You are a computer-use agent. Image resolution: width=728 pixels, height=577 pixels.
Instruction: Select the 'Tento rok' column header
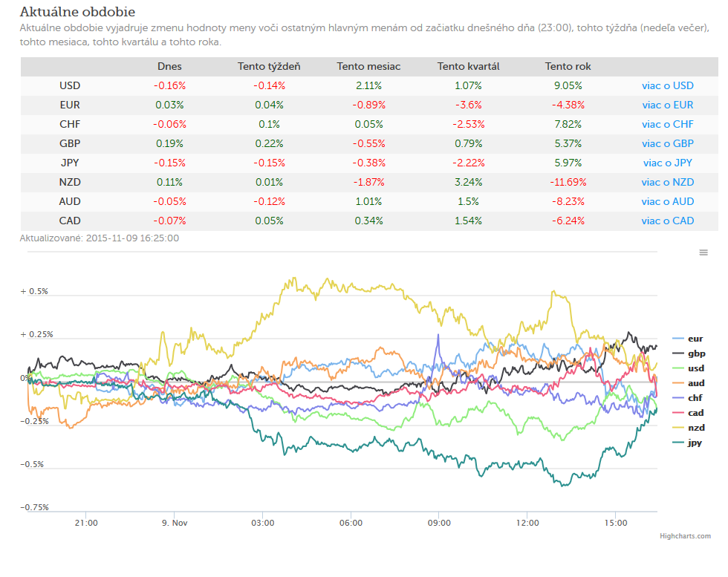568,66
